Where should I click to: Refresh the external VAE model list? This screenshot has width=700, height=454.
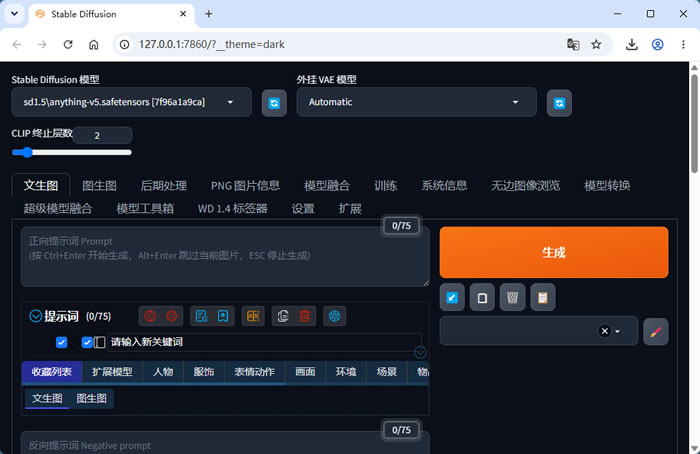click(559, 103)
